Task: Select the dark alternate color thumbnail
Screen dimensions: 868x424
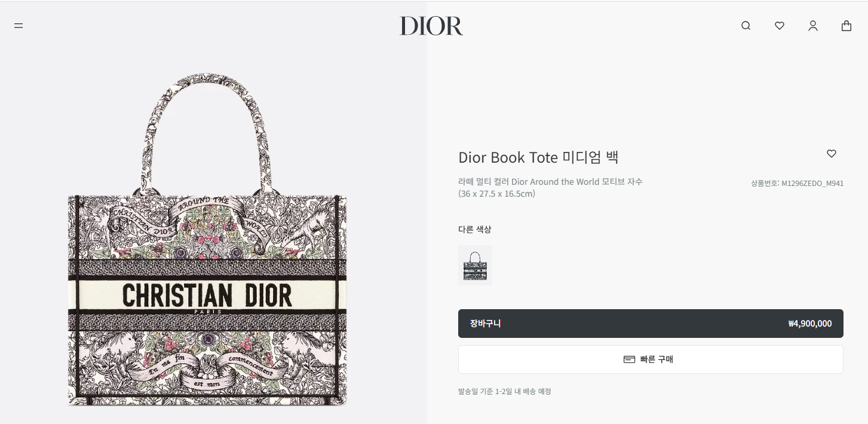Action: 475,265
